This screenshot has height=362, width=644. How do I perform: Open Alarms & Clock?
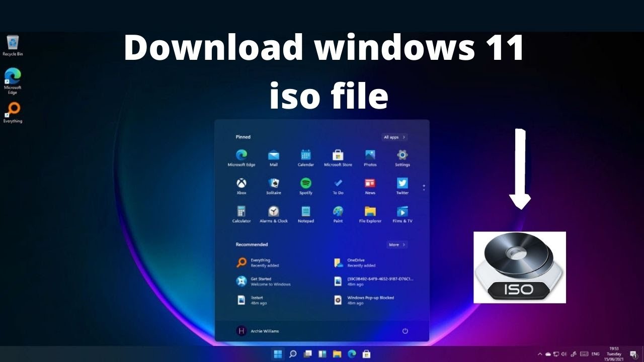274,214
